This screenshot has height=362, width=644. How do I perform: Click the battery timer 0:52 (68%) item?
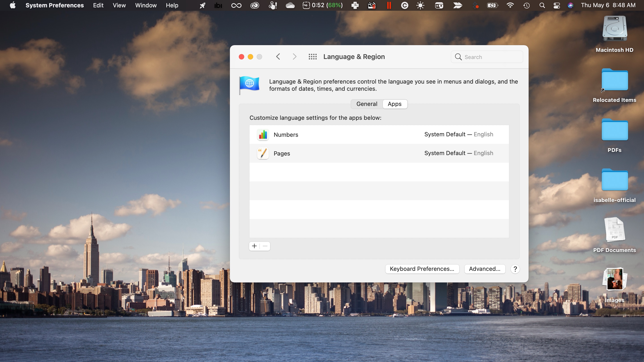[322, 5]
